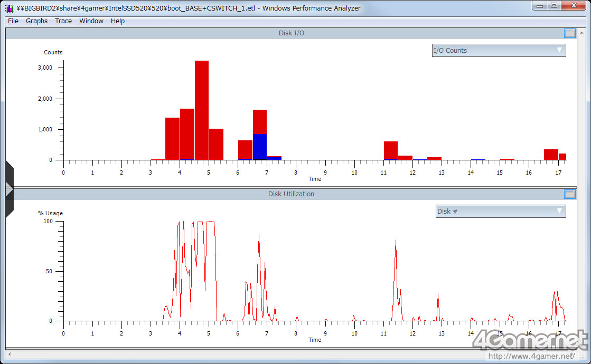Click the Performance Analyzer title bar icon

(10, 8)
